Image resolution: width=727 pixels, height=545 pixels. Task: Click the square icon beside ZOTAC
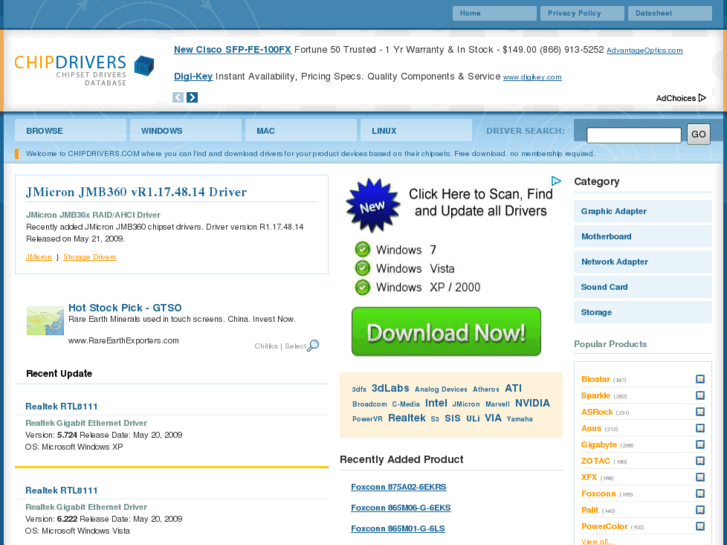[700, 461]
